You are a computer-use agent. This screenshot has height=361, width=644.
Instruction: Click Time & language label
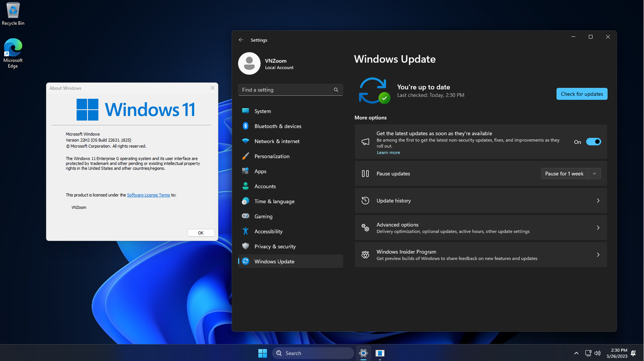[x=274, y=201]
